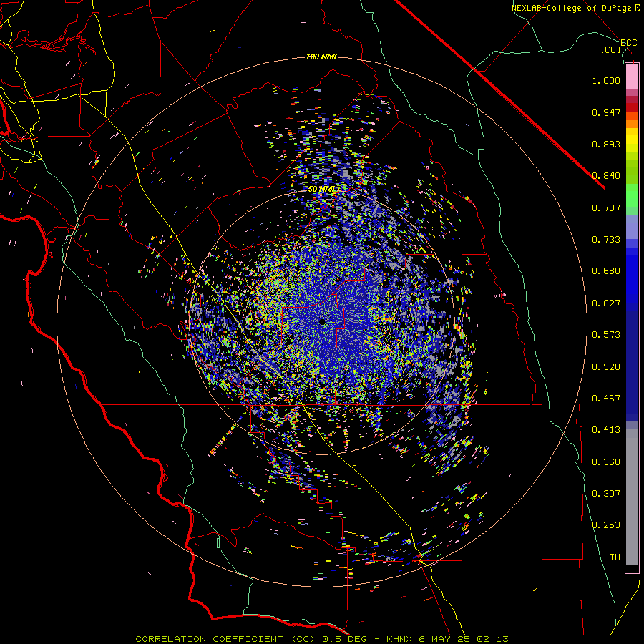Click the 0.627 legend value

(x=606, y=303)
